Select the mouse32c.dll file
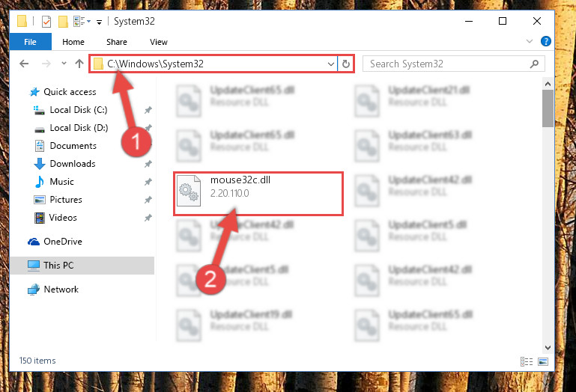Screen dimensions: 576x392 [x=258, y=194]
